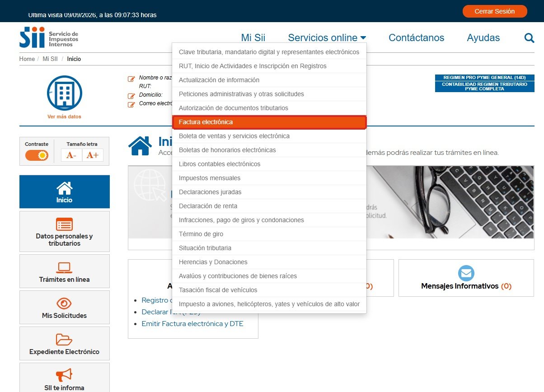Open Trámites en línea sidebar item

(x=65, y=271)
